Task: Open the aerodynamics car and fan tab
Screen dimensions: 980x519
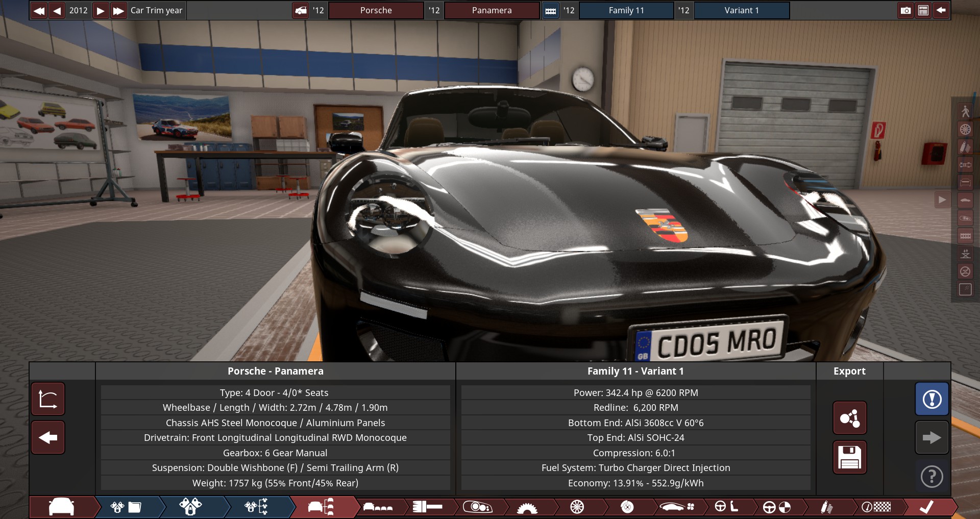Action: pos(677,507)
